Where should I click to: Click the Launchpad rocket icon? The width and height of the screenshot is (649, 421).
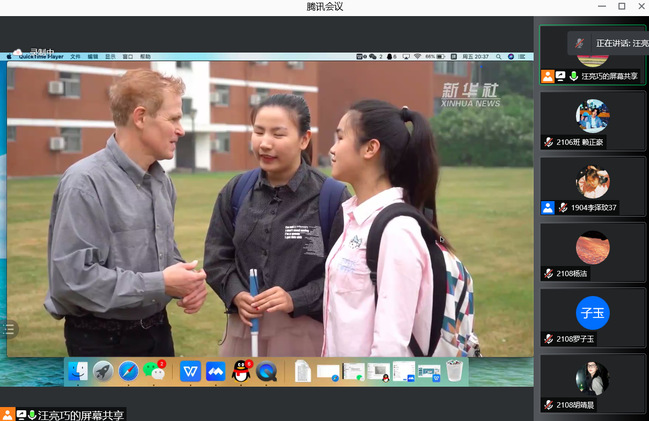[103, 371]
